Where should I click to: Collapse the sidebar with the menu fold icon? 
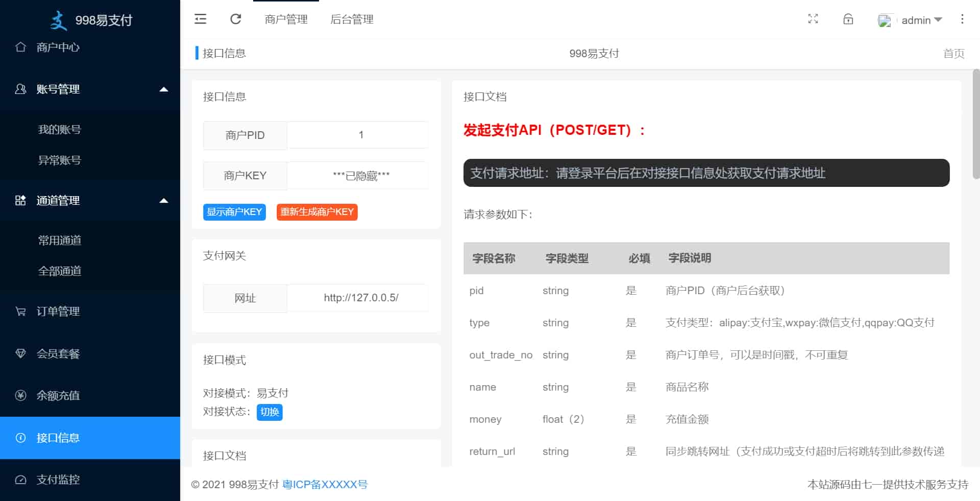200,19
